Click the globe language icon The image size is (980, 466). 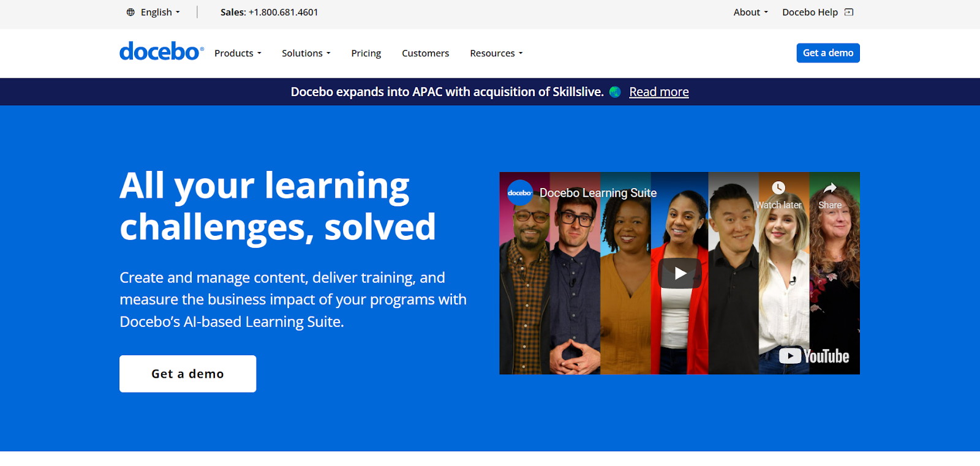(130, 12)
